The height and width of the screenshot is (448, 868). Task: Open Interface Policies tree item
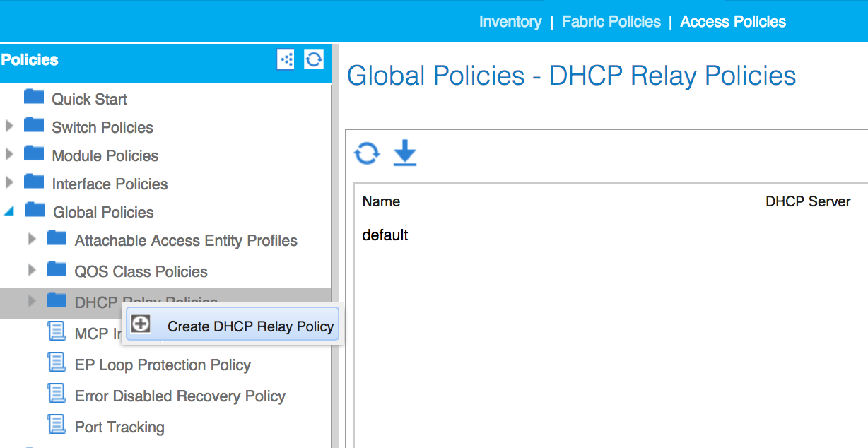(110, 184)
